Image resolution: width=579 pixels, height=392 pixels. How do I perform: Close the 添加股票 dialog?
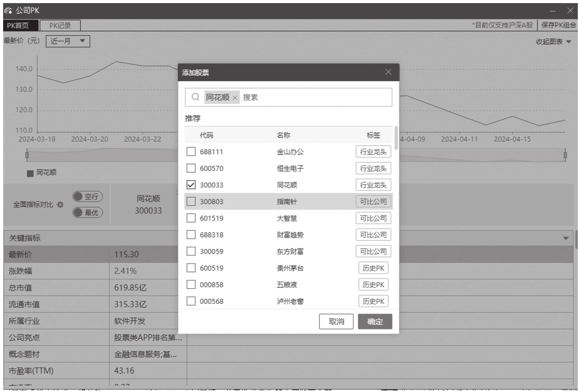388,72
